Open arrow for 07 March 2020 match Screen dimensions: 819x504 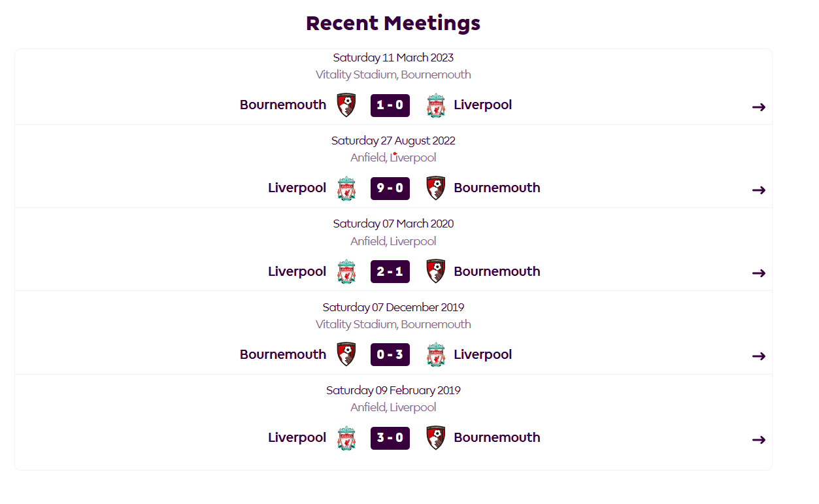(758, 273)
